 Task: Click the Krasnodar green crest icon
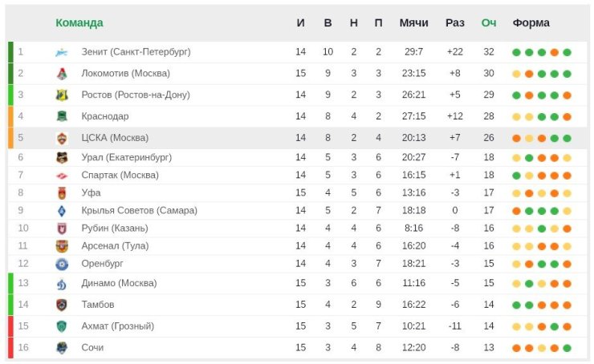click(x=62, y=116)
